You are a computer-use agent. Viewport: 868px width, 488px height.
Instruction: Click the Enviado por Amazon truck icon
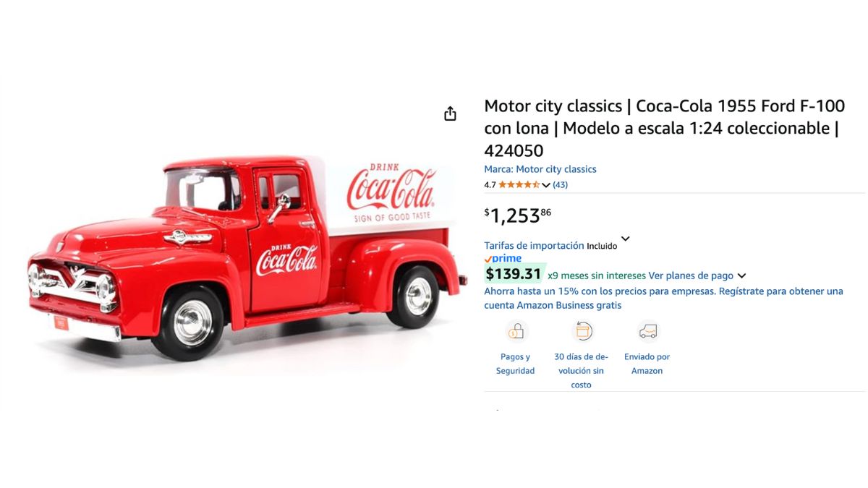tap(648, 332)
